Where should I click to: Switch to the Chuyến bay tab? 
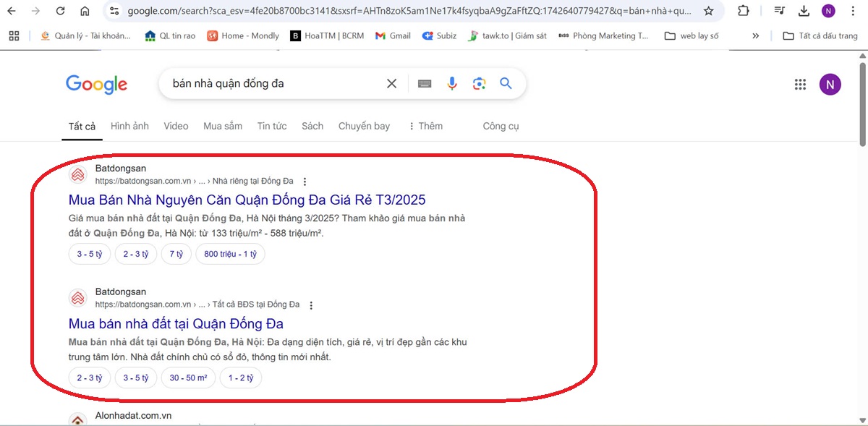click(x=364, y=126)
